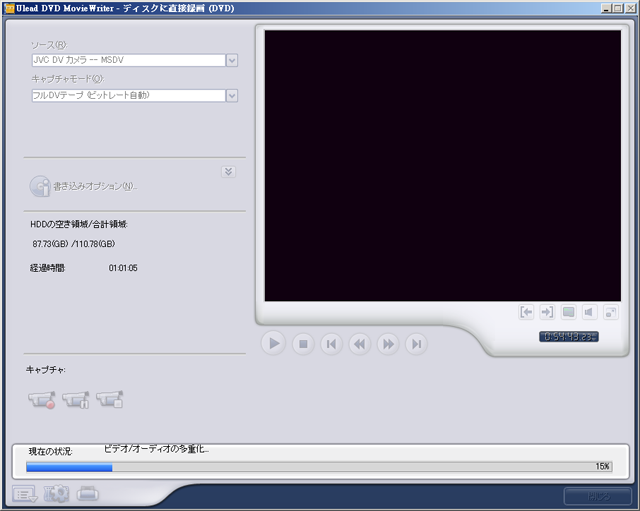The width and height of the screenshot is (640, 511).
Task: Start playback with the Play button
Action: click(273, 344)
